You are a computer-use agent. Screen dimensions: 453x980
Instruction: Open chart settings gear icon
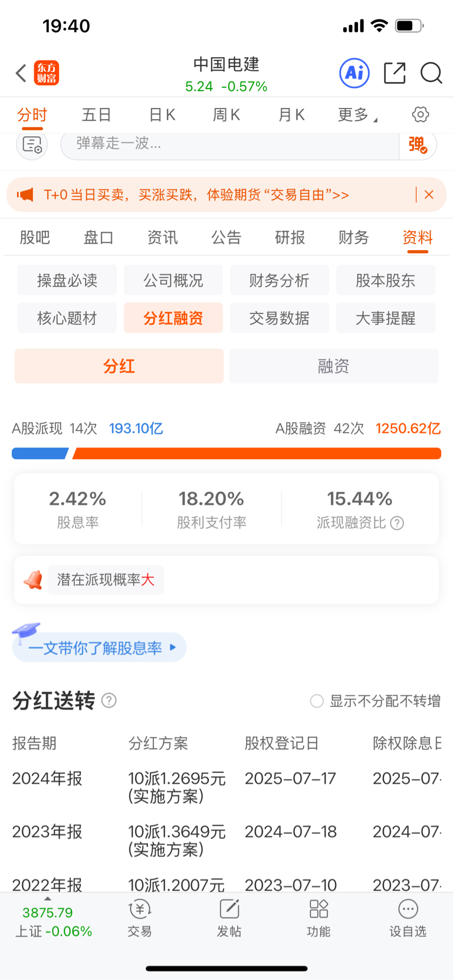(421, 114)
